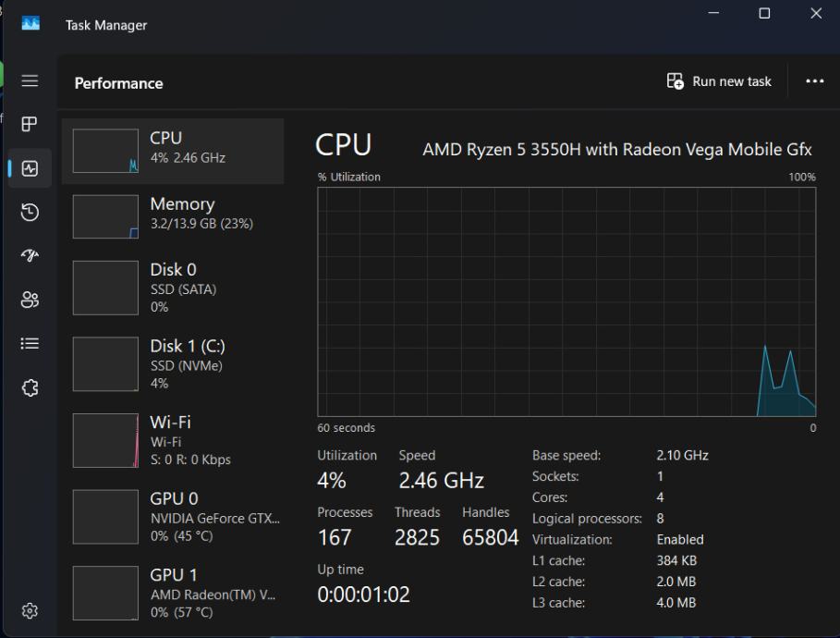Show Disk 1 (C:) NVMe stats
The width and height of the screenshot is (840, 638).
pyautogui.click(x=173, y=363)
